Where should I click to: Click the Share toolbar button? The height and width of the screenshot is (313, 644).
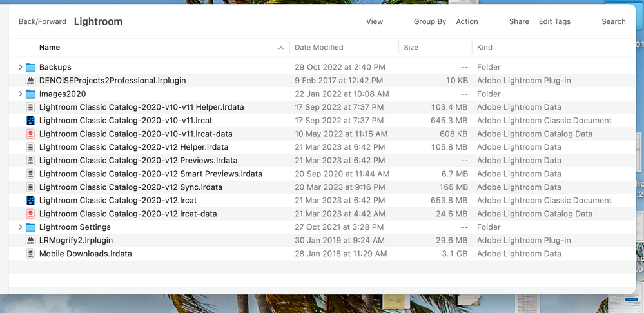tap(519, 21)
